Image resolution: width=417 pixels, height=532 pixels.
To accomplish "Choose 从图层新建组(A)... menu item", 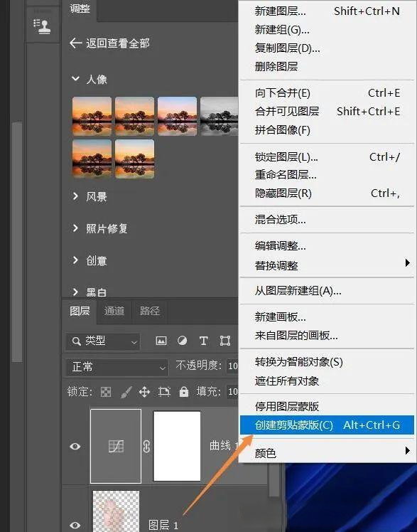I will tap(327, 291).
